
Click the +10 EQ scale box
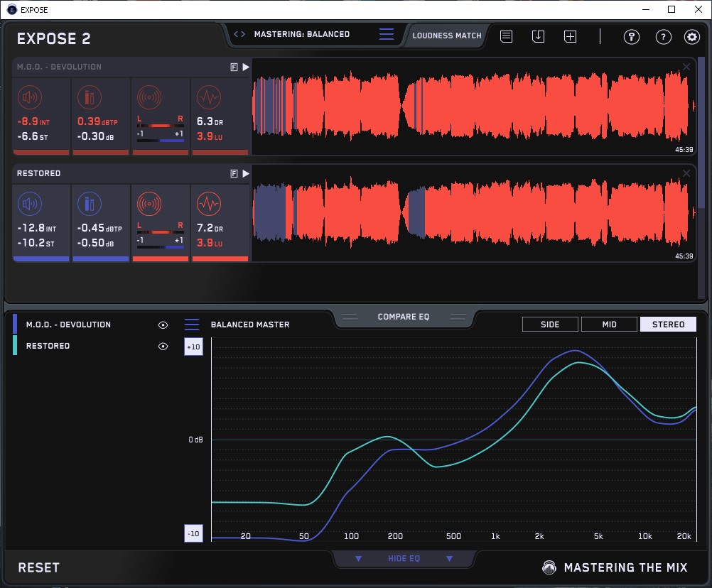[193, 347]
